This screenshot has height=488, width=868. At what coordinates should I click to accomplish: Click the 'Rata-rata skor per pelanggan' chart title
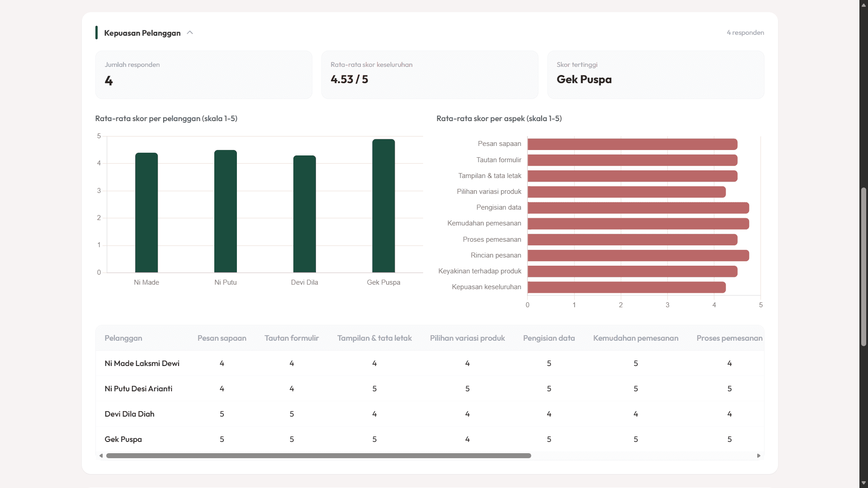pyautogui.click(x=166, y=118)
